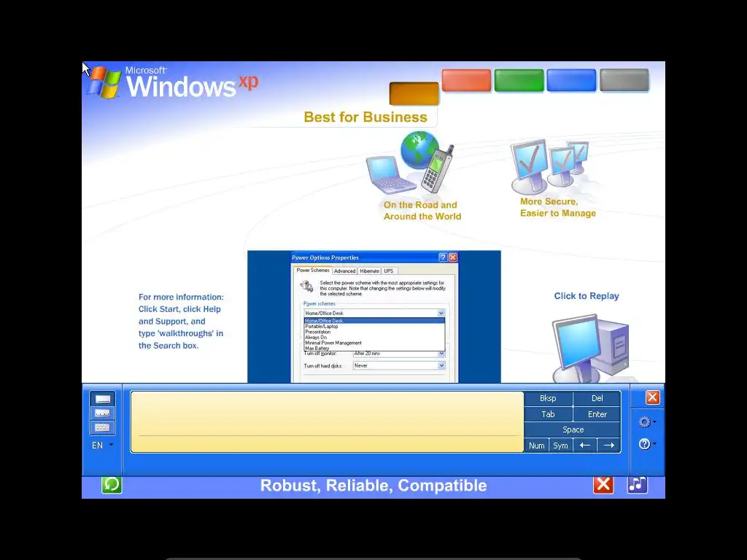
Task: Click the left arrow key
Action: 584,446
